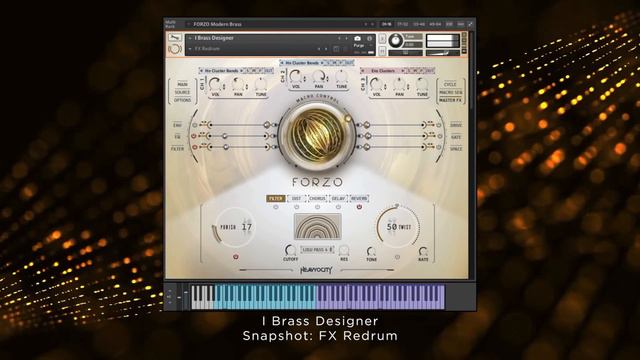Toggle the ENV macro power button

tap(194, 125)
